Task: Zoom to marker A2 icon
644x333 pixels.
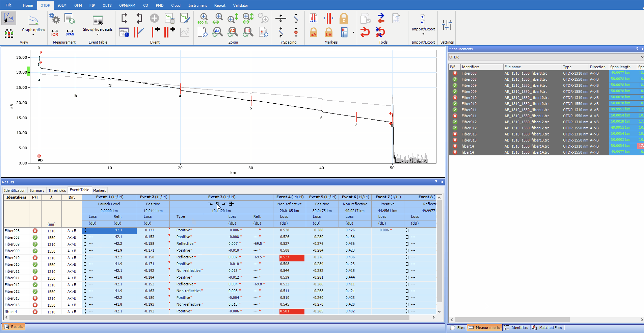Action: 233,32
